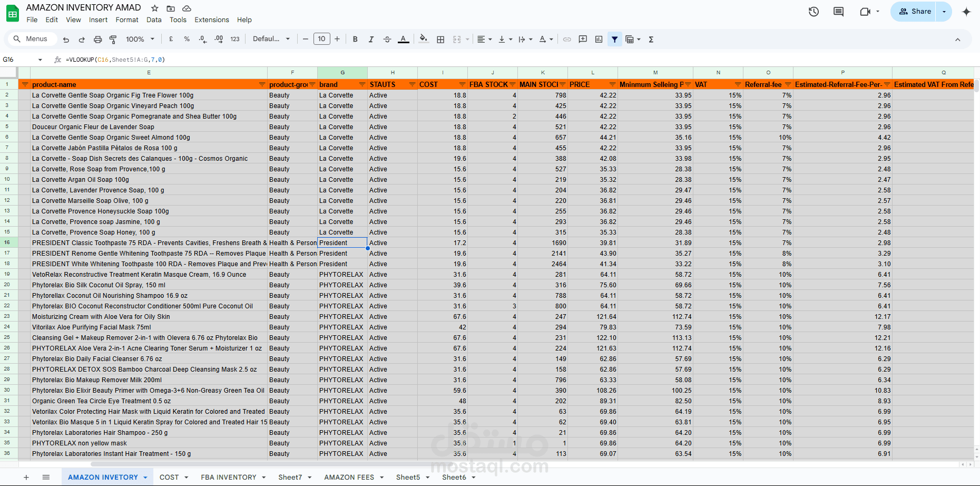
Task: Increase font size plus button
Action: click(x=337, y=39)
